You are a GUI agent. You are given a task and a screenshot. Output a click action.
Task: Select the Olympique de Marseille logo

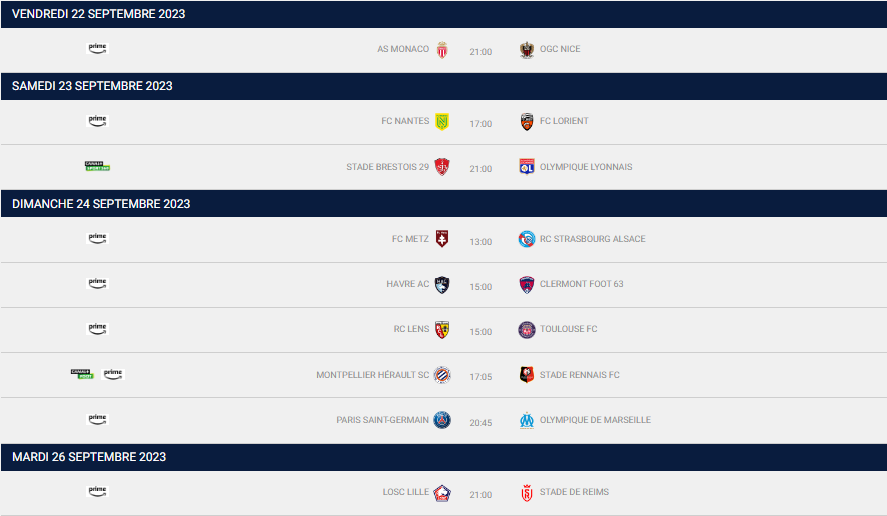click(x=527, y=420)
